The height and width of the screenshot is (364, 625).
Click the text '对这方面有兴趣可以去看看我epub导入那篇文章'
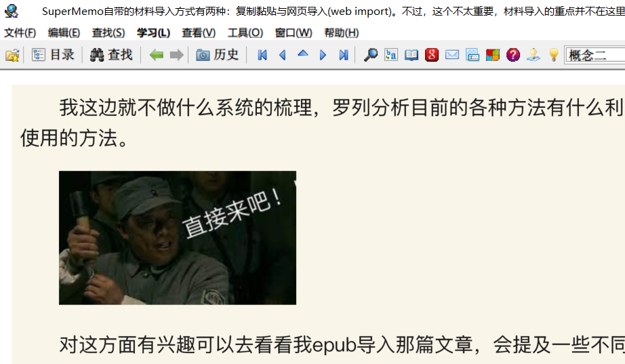click(x=266, y=345)
